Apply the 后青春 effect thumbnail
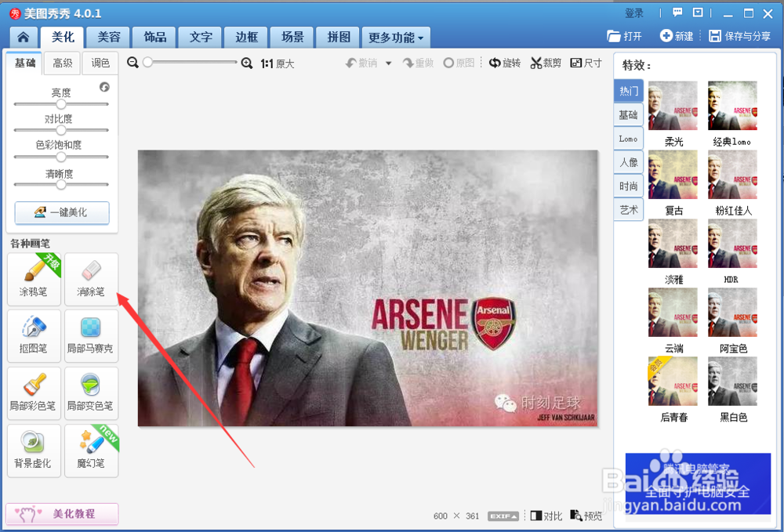Screen dimensions: 784x532 click(673, 382)
